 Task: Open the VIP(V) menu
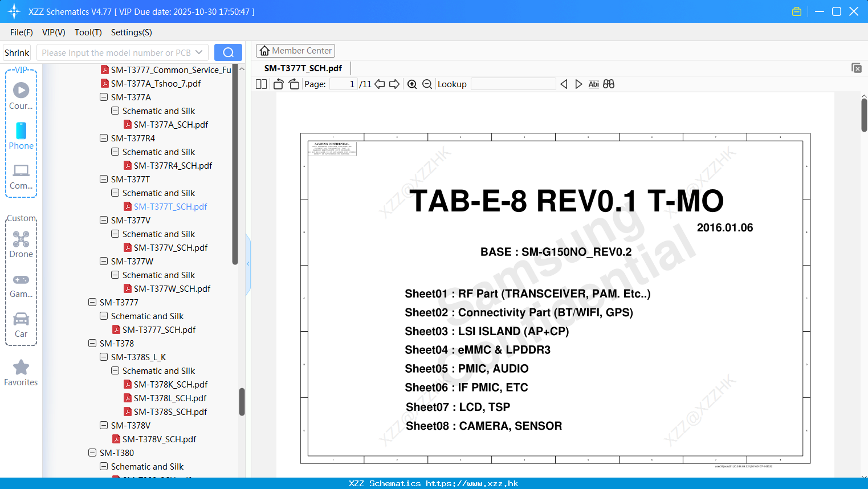pyautogui.click(x=54, y=32)
